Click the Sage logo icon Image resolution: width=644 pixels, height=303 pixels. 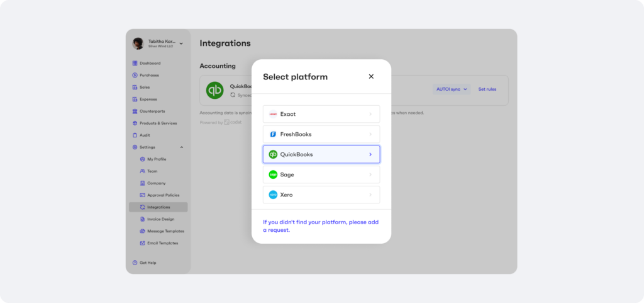[273, 174]
